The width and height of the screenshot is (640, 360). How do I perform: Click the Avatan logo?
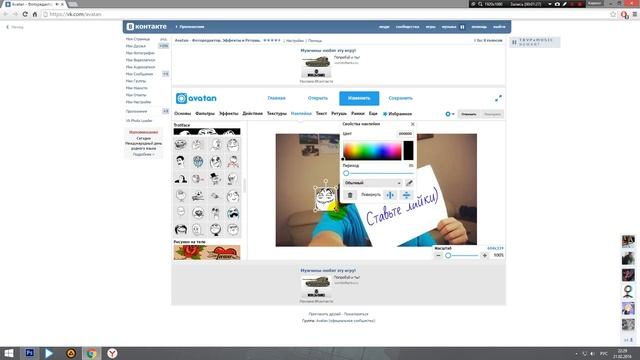(196, 98)
